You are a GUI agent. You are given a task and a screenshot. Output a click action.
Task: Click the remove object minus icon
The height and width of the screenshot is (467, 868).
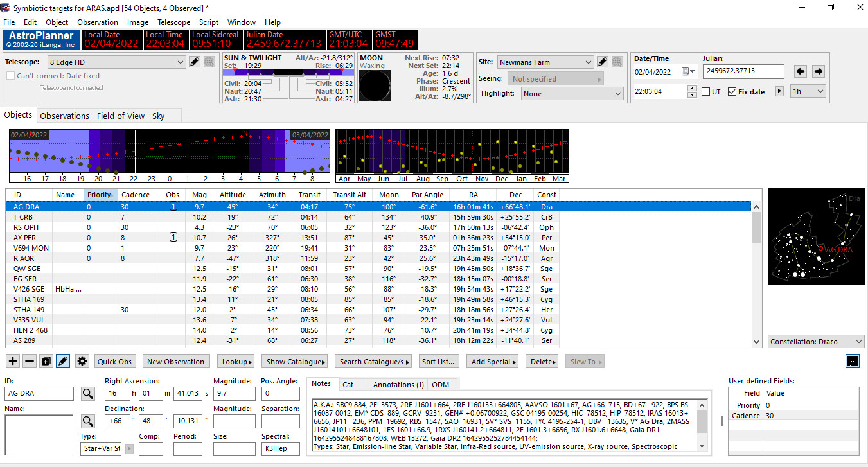30,362
